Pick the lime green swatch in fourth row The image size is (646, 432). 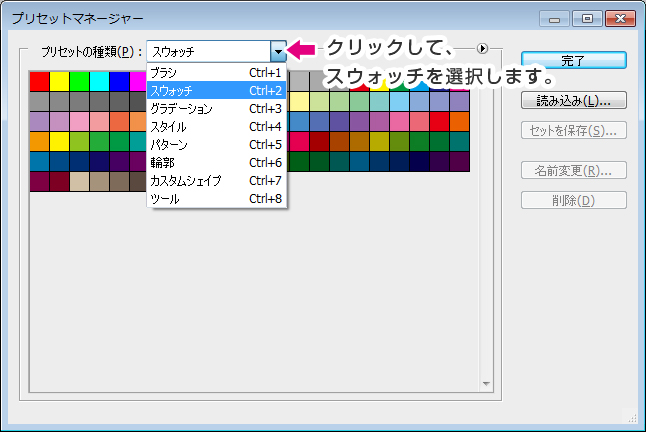coord(80,141)
